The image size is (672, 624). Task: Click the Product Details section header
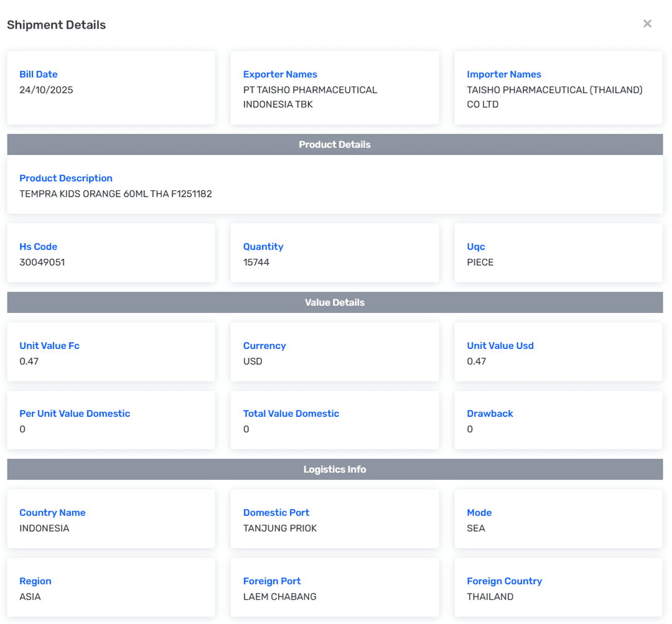(x=335, y=144)
